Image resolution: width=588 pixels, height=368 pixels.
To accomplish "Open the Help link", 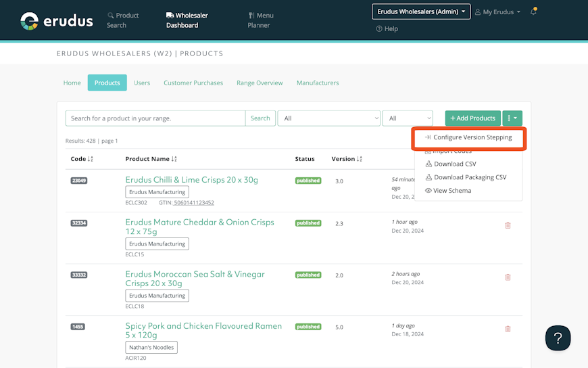I will point(387,28).
